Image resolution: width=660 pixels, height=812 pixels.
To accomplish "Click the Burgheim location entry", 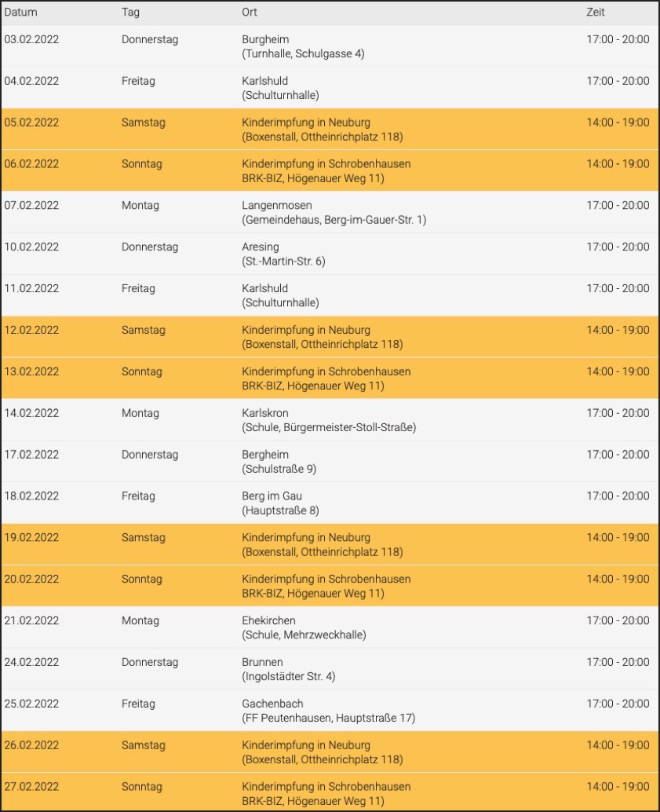I will (265, 39).
